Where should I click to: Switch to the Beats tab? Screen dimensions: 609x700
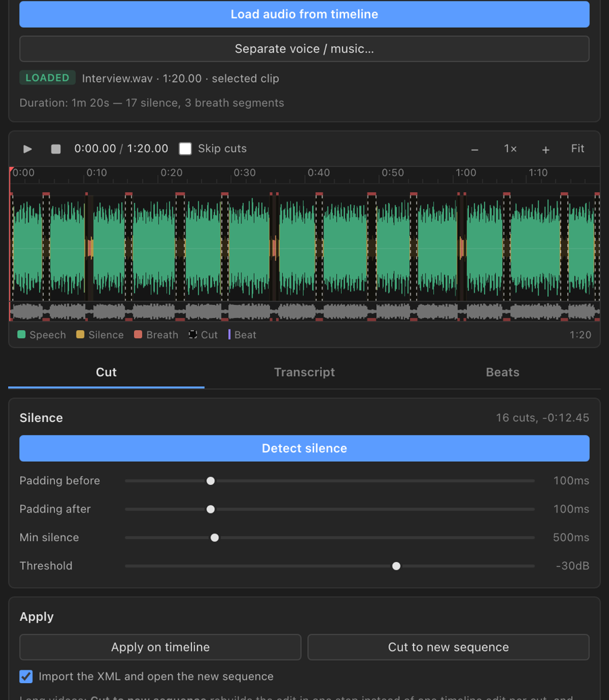click(502, 373)
